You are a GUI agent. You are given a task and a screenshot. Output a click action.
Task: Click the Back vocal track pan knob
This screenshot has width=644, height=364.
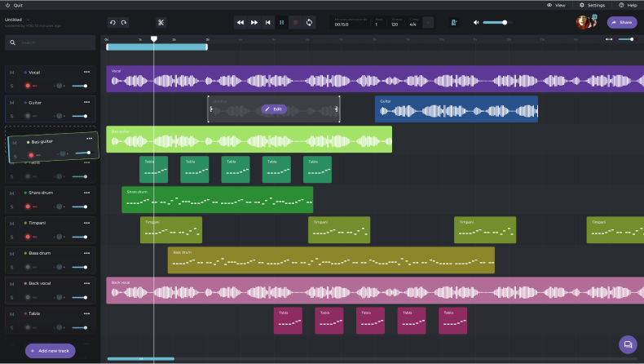(x=60, y=297)
